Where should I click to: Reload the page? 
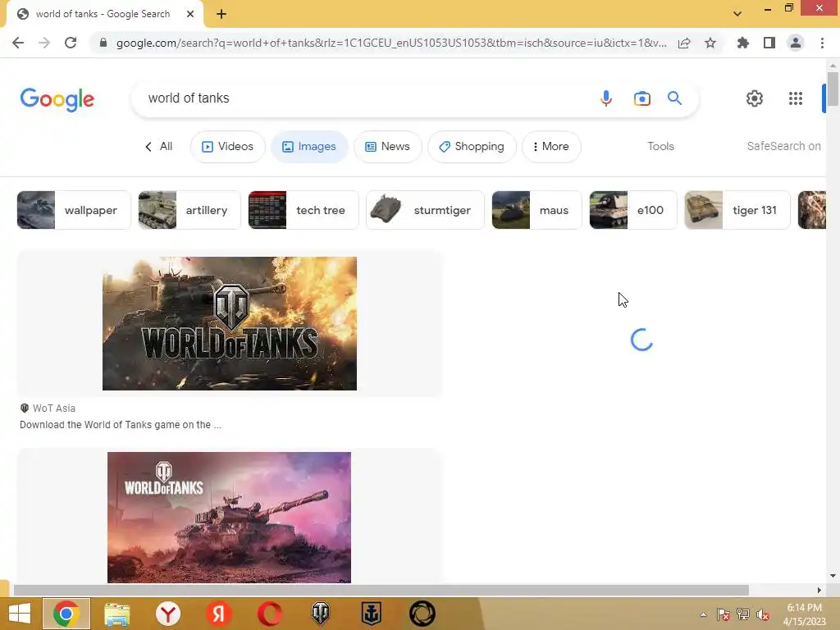pyautogui.click(x=71, y=43)
